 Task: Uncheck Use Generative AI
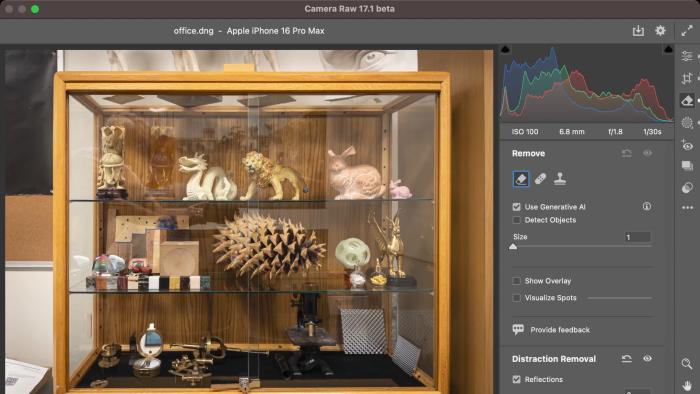517,207
